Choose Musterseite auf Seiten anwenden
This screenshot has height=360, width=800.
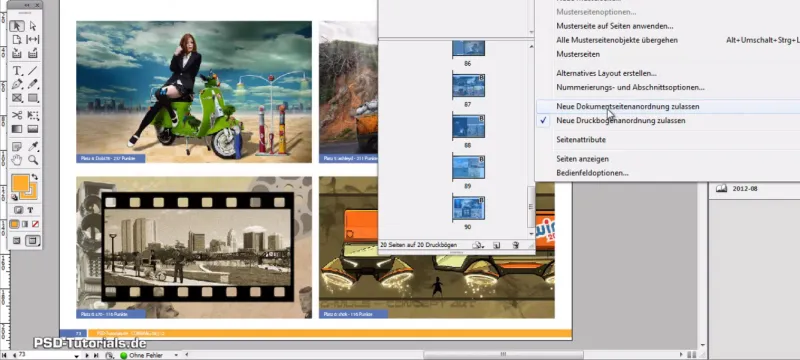pyautogui.click(x=615, y=25)
